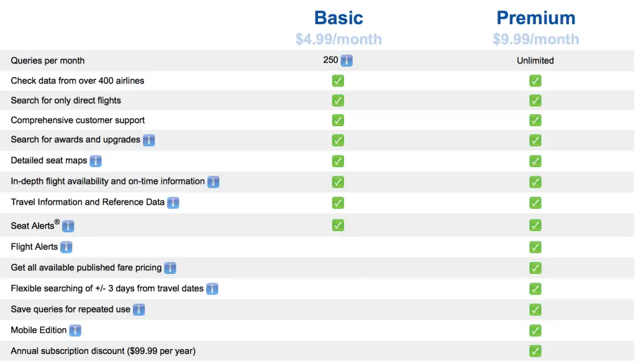The width and height of the screenshot is (636, 364).
Task: Click Basic checkmark for Seat Alerts
Action: coord(338,225)
